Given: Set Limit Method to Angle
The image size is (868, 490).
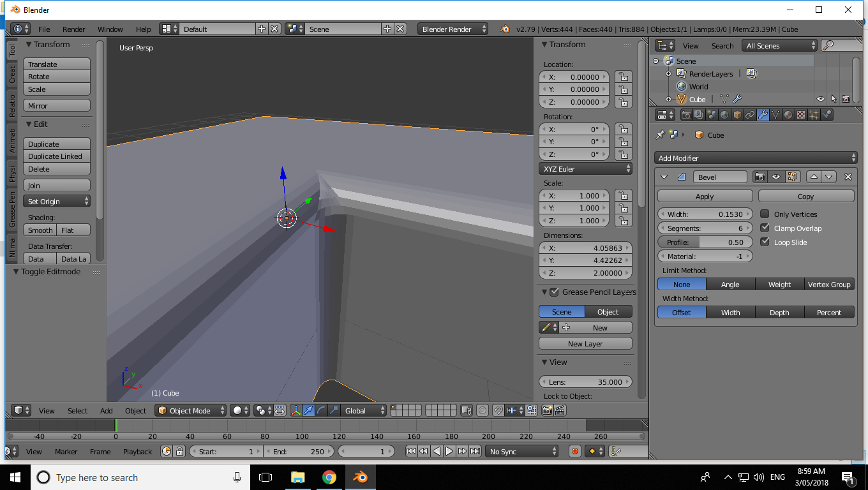Looking at the screenshot, I should [730, 284].
